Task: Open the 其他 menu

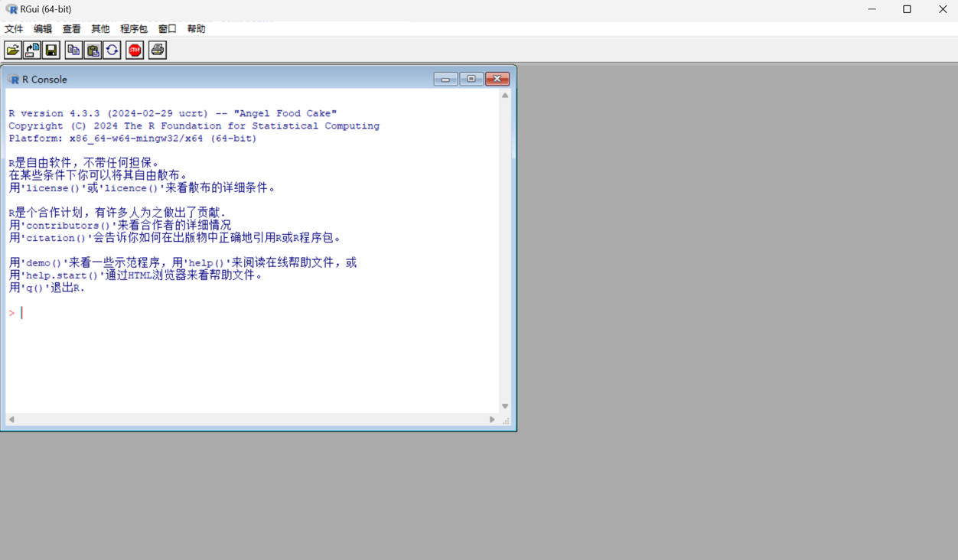Action: 100,29
